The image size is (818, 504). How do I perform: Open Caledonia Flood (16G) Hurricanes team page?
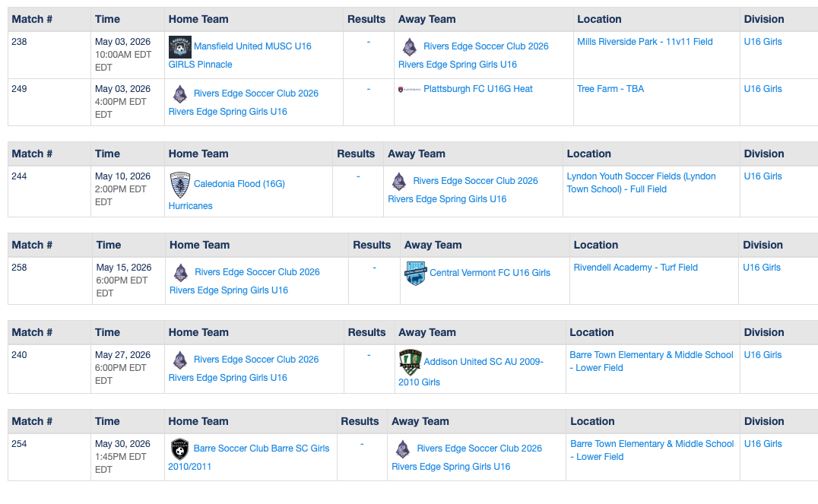pyautogui.click(x=239, y=184)
